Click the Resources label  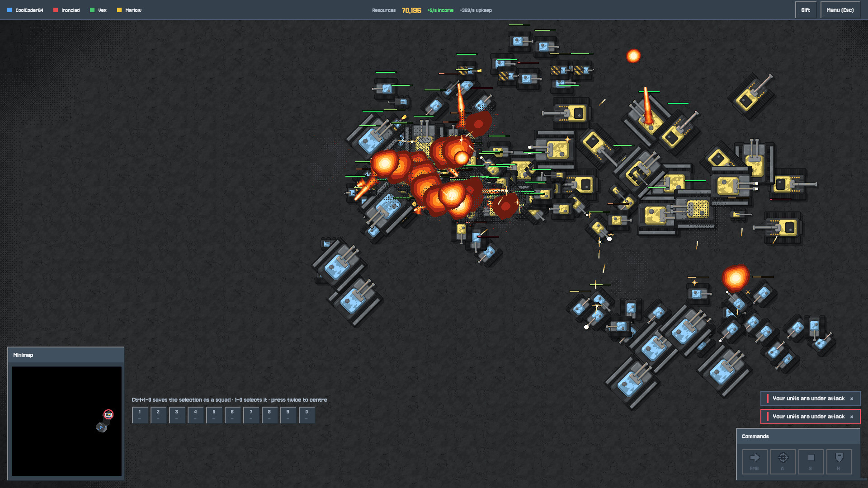pyautogui.click(x=384, y=10)
